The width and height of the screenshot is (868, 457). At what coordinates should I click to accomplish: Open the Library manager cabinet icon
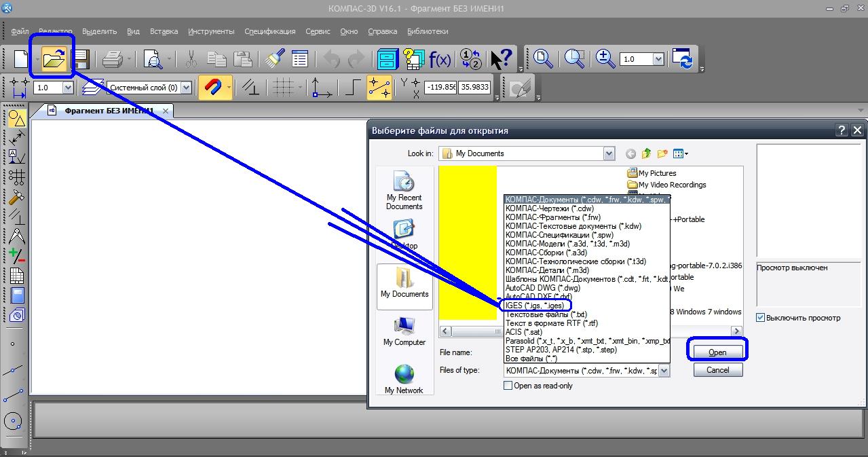pos(388,59)
